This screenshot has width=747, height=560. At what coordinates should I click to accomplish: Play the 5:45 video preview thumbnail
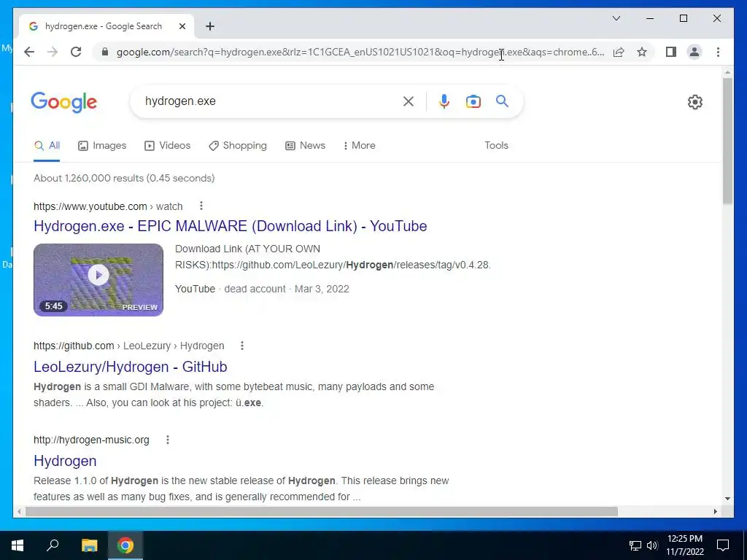(x=98, y=279)
